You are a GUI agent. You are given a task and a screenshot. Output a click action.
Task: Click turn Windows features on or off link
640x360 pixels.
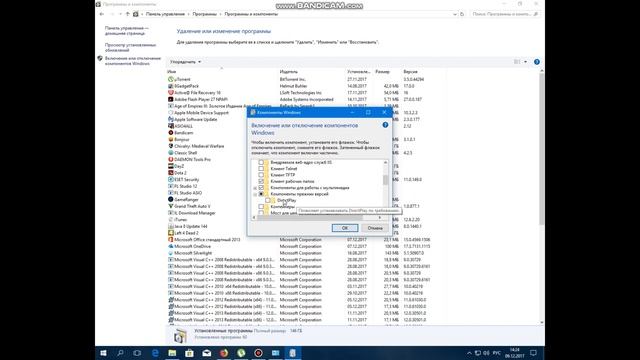click(133, 61)
